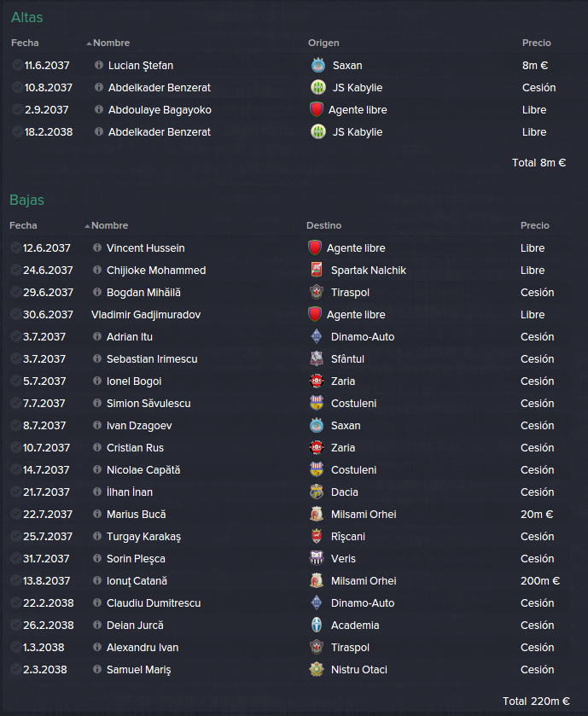Sort Altas table by Fecha header
Image resolution: width=588 pixels, height=716 pixels.
(25, 43)
